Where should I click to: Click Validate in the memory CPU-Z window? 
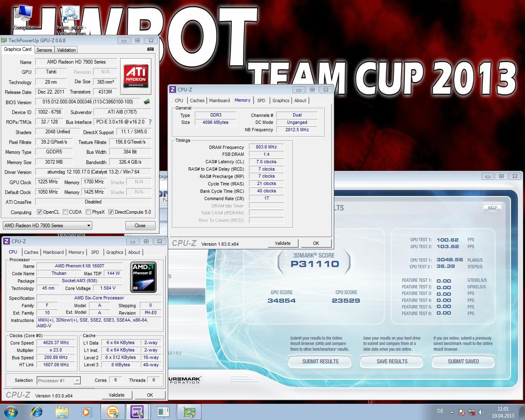(283, 243)
